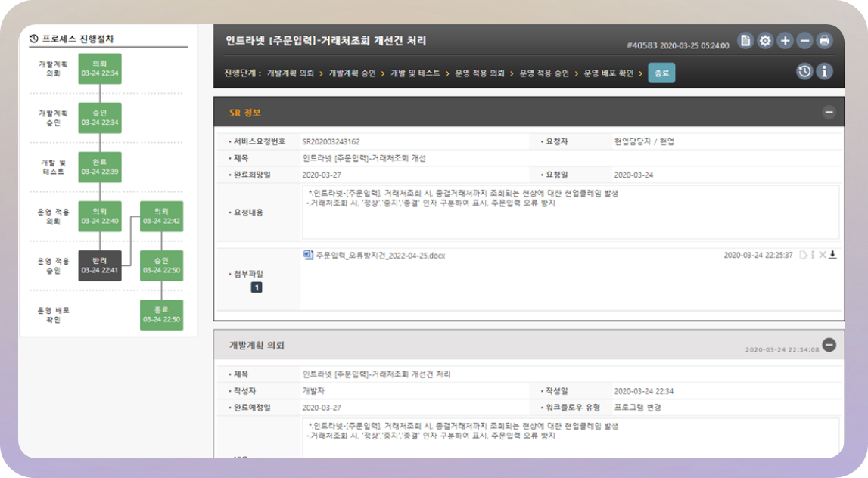Delete the attachment with the X icon
This screenshot has width=868, height=478.
[x=823, y=255]
